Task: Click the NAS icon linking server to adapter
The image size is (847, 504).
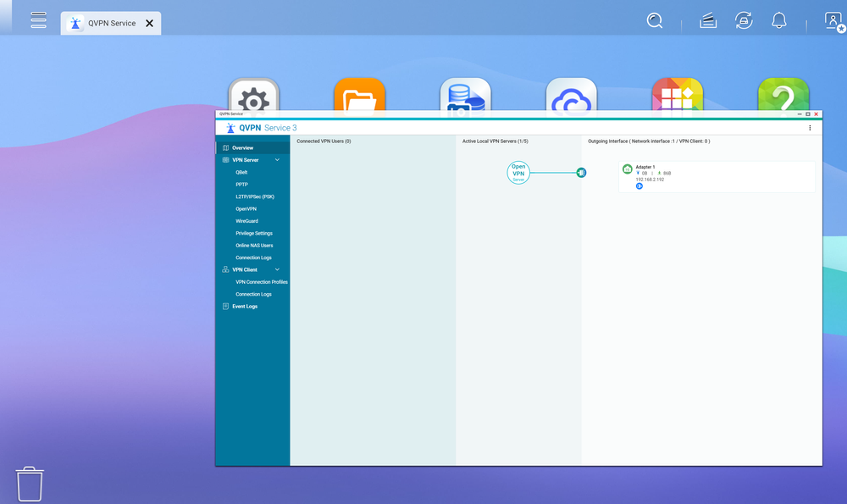Action: tap(581, 172)
